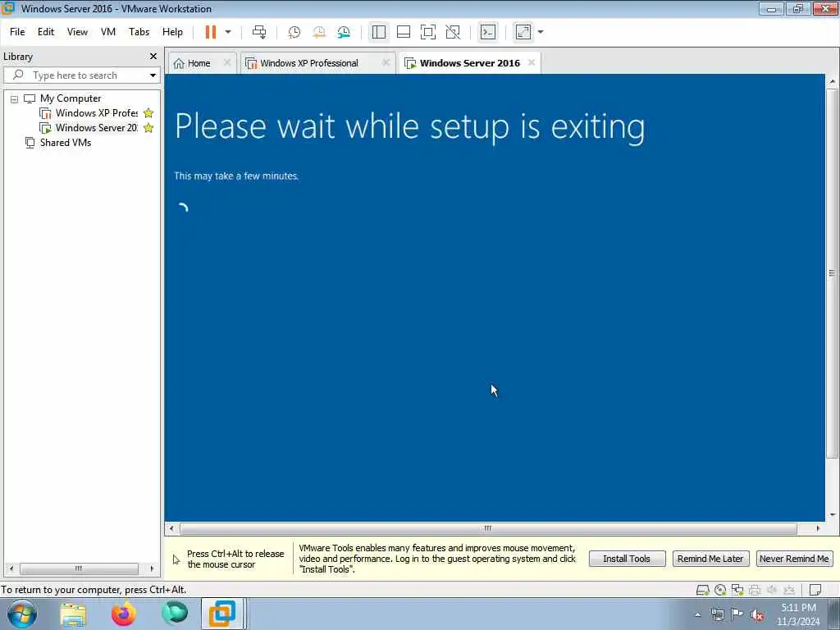
Task: Collapse the My Computer tree node
Action: [x=15, y=99]
